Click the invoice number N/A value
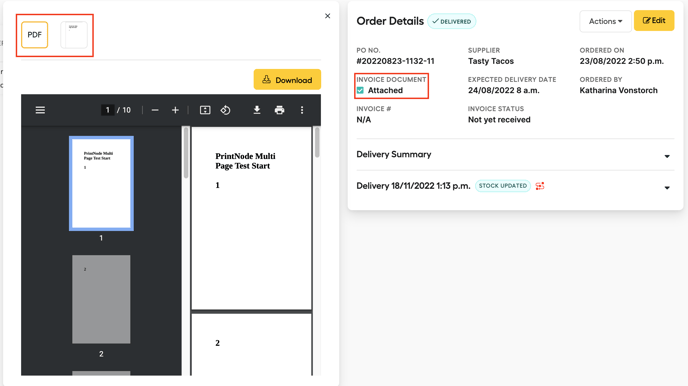 pyautogui.click(x=363, y=120)
